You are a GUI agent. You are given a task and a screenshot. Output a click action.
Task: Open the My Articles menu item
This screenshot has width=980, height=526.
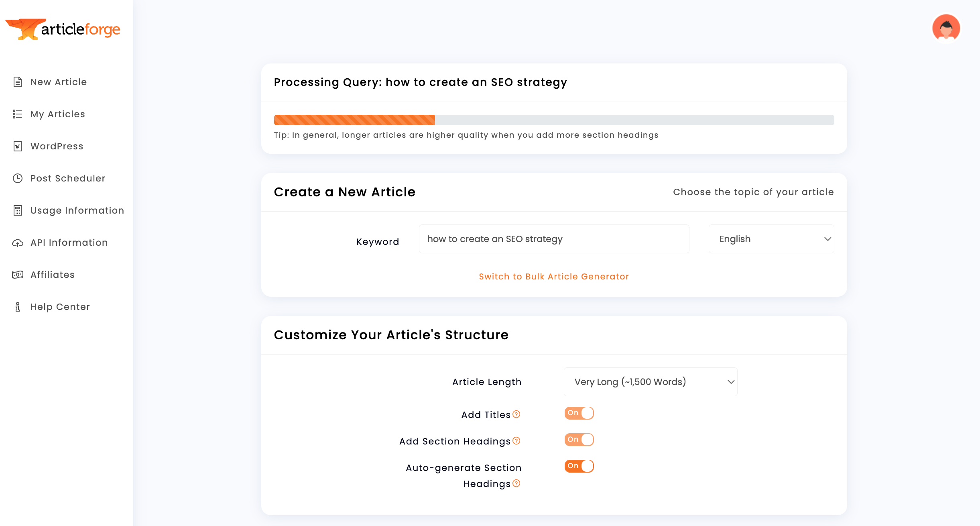[x=58, y=114]
